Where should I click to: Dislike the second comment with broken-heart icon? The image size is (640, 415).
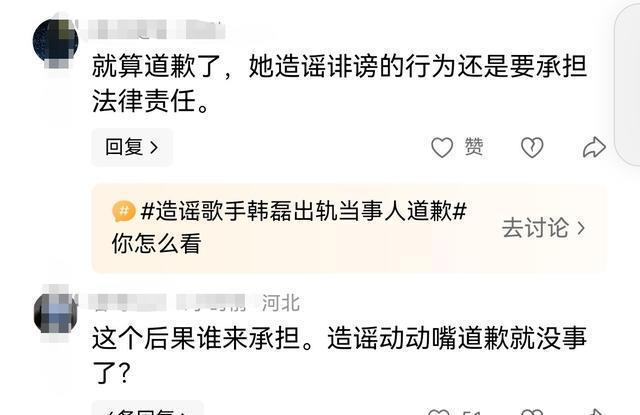pyautogui.click(x=532, y=411)
